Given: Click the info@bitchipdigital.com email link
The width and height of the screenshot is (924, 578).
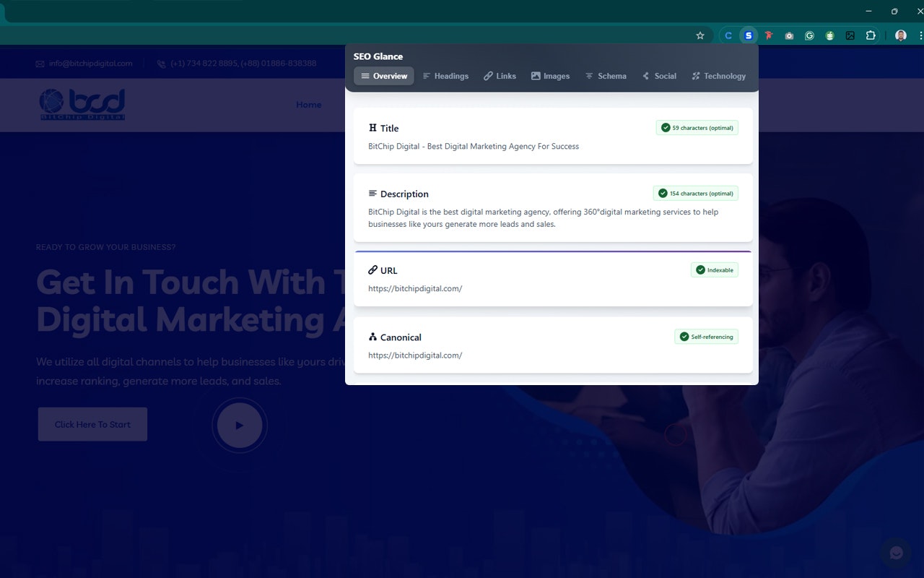Looking at the screenshot, I should (91, 64).
